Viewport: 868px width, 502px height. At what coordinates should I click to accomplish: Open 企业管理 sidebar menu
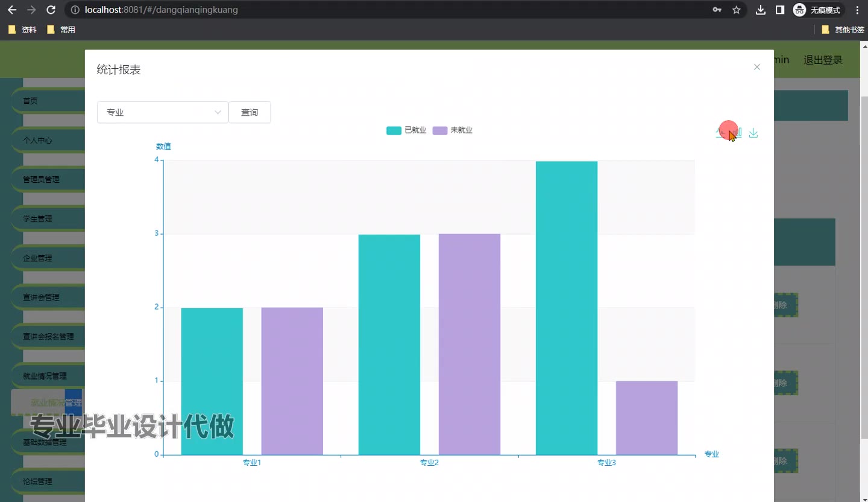48,258
